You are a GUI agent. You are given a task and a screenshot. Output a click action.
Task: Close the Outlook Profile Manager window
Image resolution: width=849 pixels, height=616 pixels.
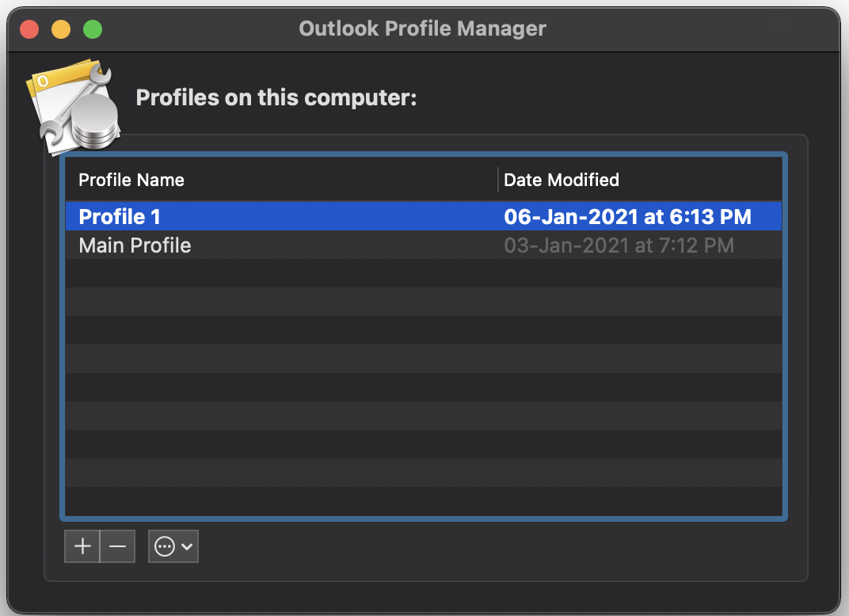tap(29, 29)
